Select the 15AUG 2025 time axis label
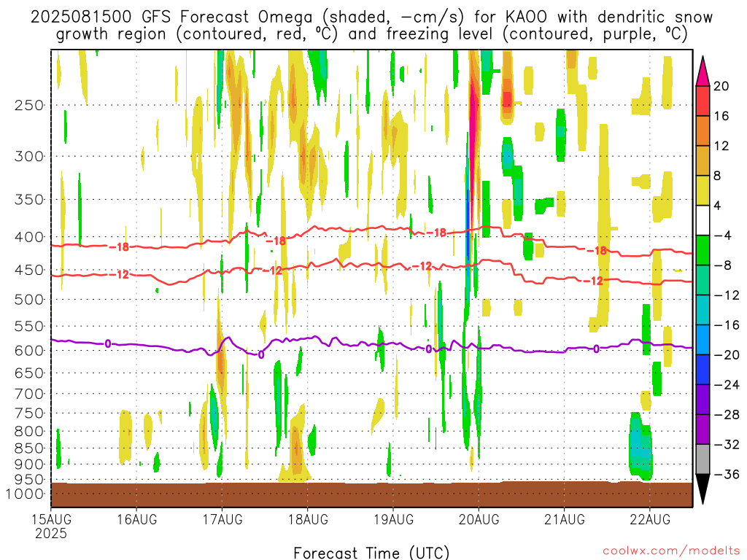 click(x=52, y=526)
